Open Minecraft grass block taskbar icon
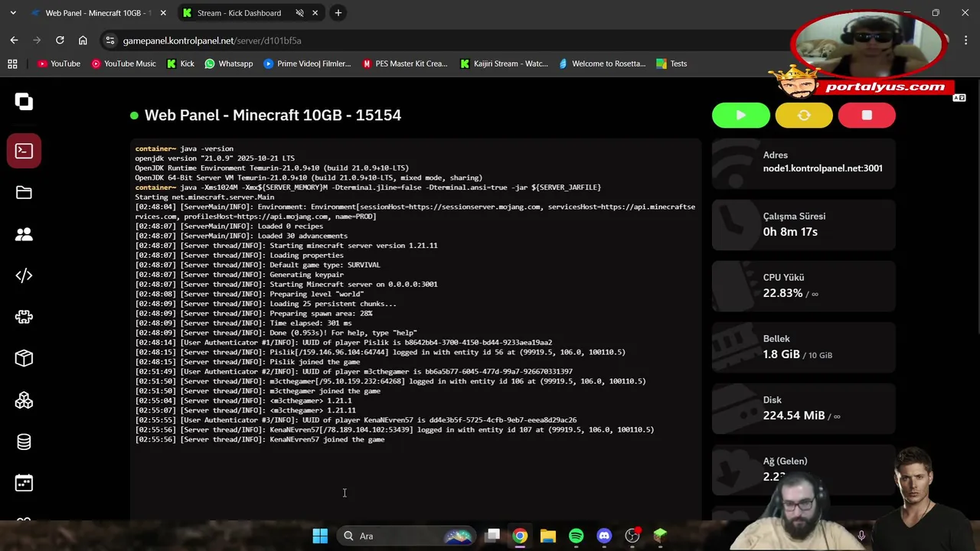This screenshot has height=551, width=980. [x=660, y=536]
